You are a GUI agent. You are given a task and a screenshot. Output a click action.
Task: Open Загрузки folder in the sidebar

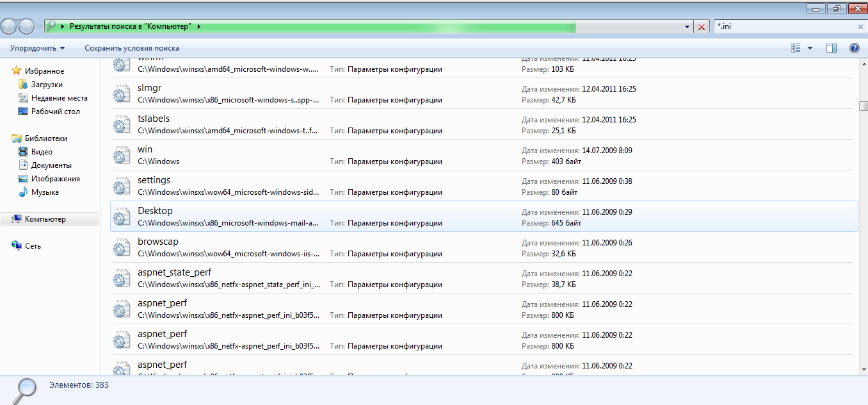pos(47,85)
